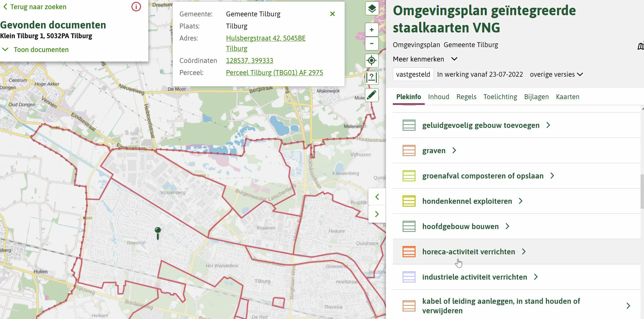This screenshot has width=644, height=319.
Task: Toggle horeca-activiteit verrichten legend icon
Action: click(409, 252)
